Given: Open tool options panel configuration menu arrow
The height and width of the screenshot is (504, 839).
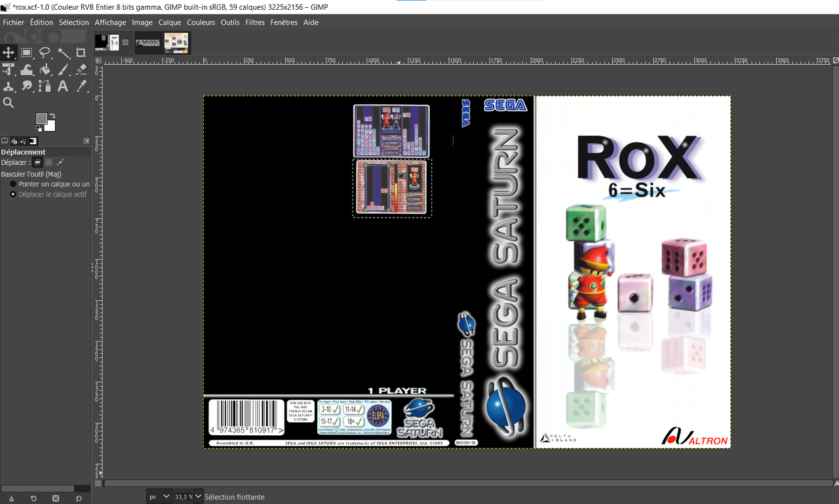Looking at the screenshot, I should (x=86, y=140).
